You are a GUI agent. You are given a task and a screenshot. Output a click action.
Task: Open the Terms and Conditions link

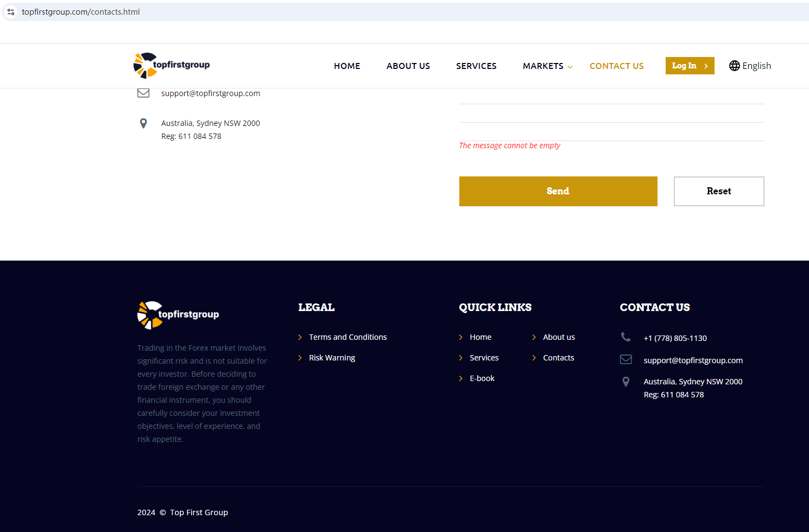pos(348,337)
